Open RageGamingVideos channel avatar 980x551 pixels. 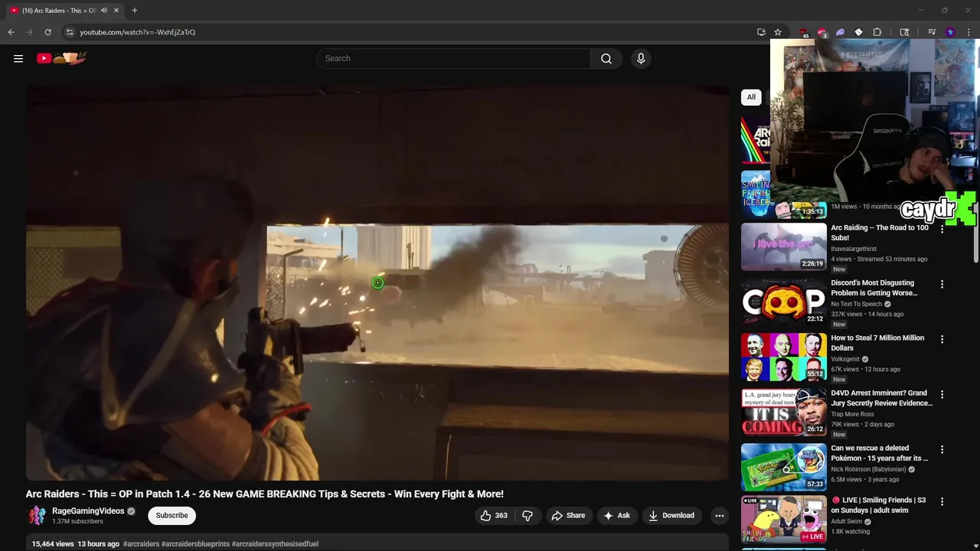coord(36,516)
